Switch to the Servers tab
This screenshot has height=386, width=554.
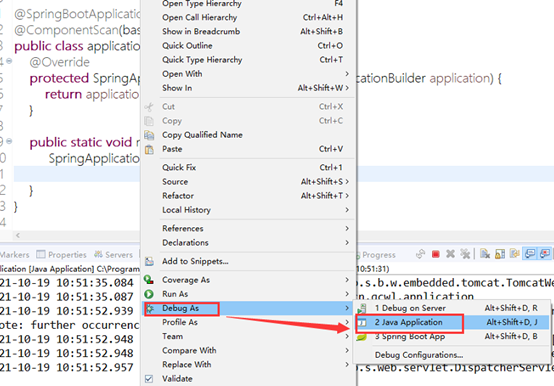point(113,255)
